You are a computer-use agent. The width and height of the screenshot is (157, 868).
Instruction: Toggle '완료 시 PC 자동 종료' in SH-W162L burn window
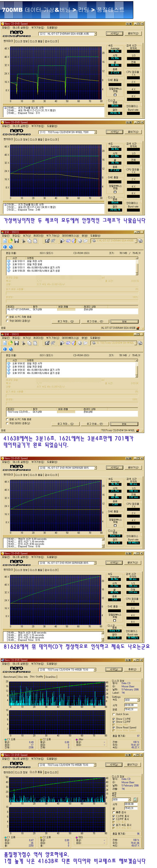point(7,419)
